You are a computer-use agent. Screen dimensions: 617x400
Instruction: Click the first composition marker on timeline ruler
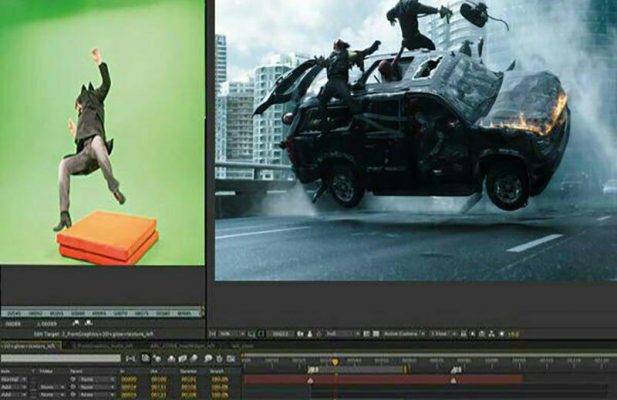313,369
